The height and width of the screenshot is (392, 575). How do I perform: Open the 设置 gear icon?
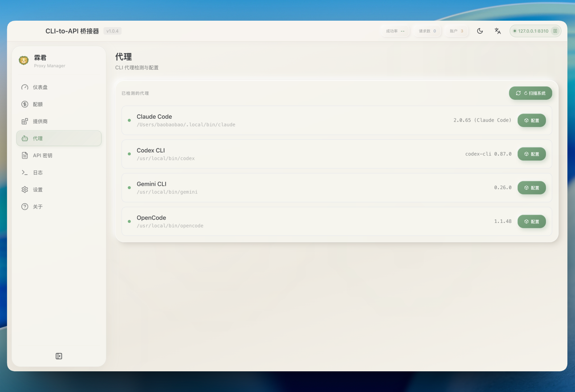pos(25,189)
